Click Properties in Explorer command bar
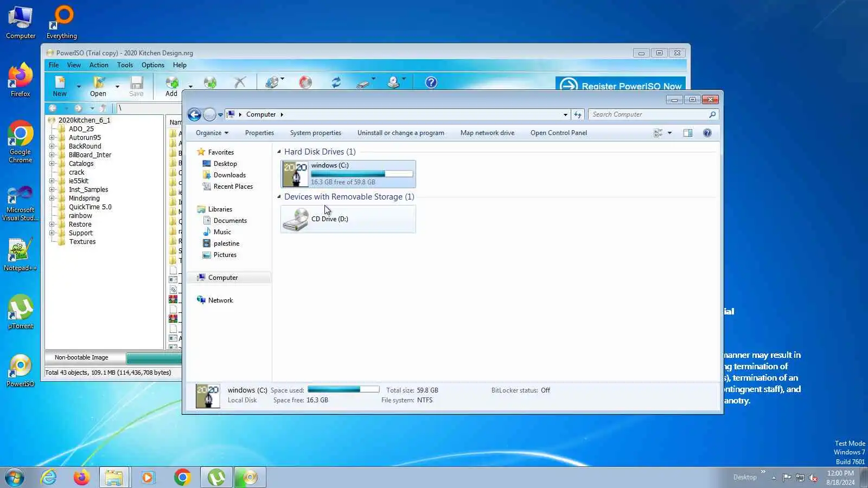868x488 pixels. 259,133
